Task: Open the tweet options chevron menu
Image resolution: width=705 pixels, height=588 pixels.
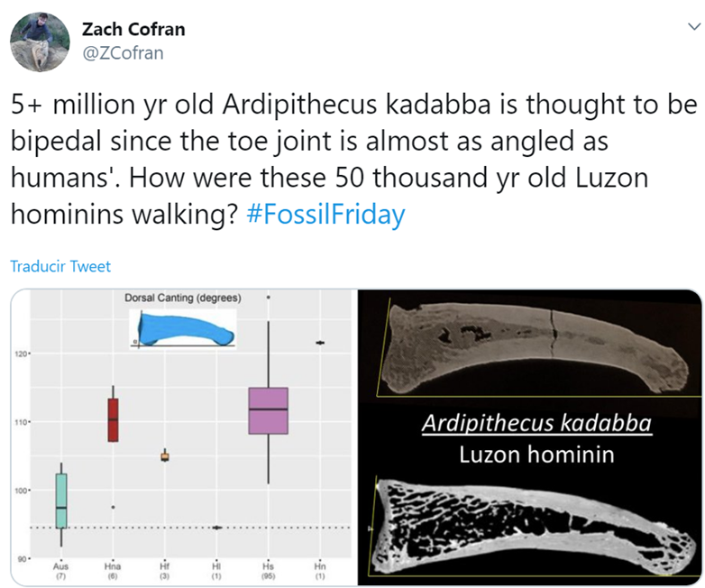Action: 693,28
